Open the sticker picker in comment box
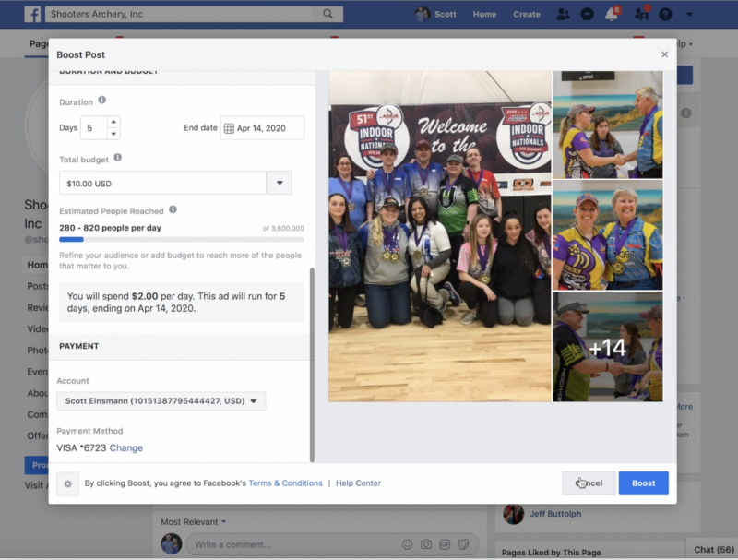Screen dimensions: 738x560 (464, 544)
